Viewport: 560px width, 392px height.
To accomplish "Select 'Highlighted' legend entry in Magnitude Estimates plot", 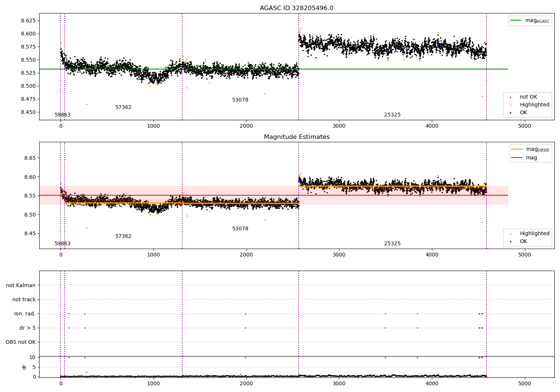I will pos(535,234).
